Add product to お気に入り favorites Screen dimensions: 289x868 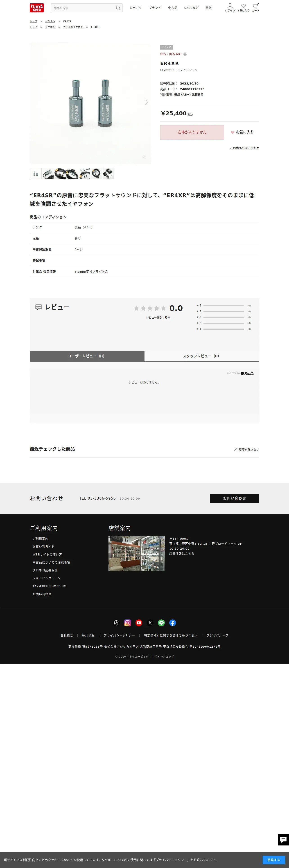242,132
